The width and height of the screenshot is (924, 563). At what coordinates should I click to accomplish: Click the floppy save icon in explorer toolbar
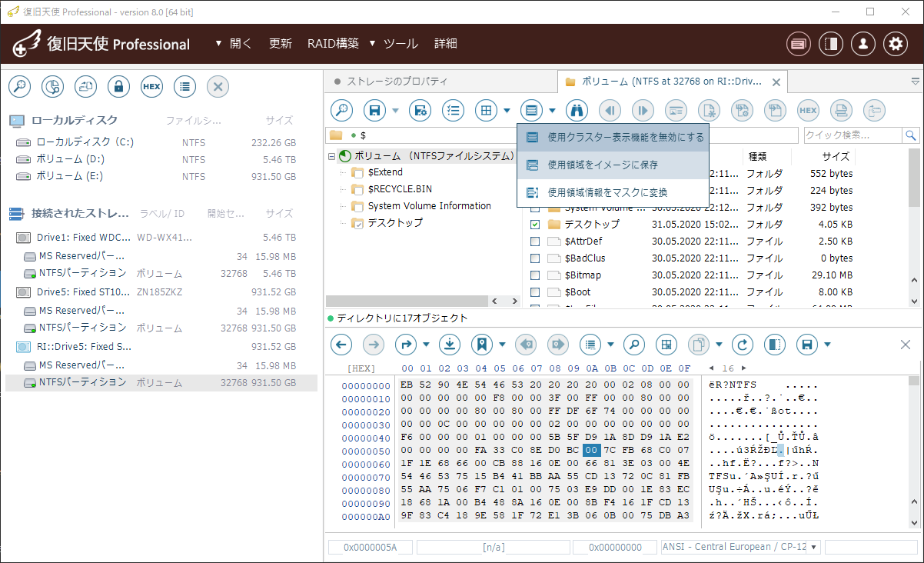pyautogui.click(x=374, y=111)
